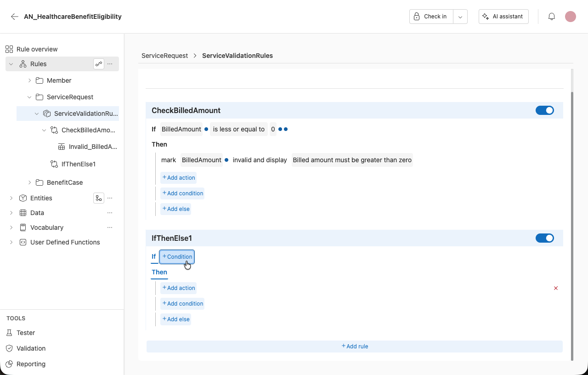The image size is (588, 375).
Task: Click the Rules flow diagram icon button
Action: pos(99,64)
